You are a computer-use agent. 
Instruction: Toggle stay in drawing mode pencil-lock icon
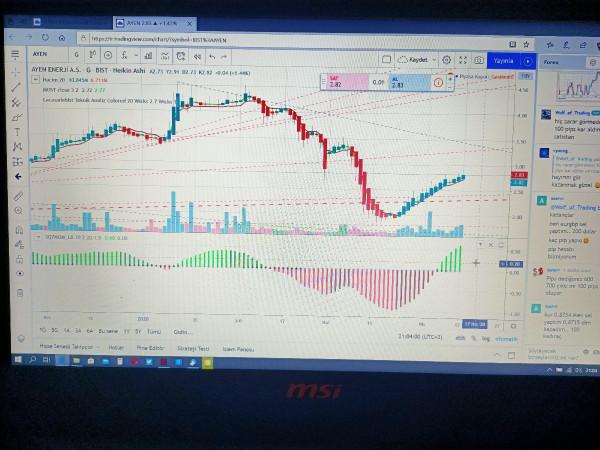pos(19,244)
